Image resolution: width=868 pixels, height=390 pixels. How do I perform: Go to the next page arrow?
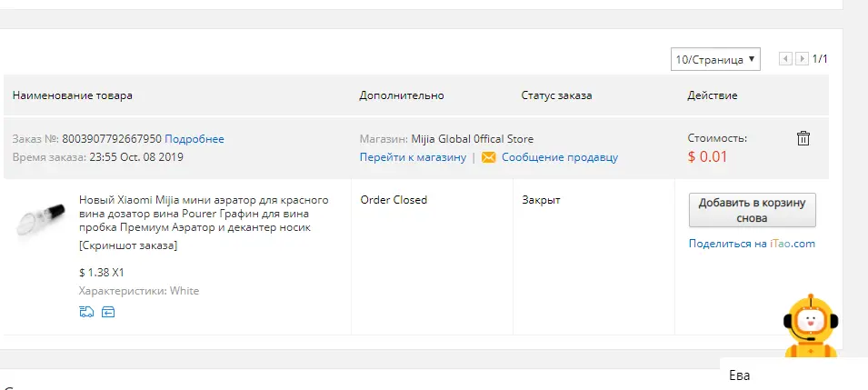click(802, 59)
